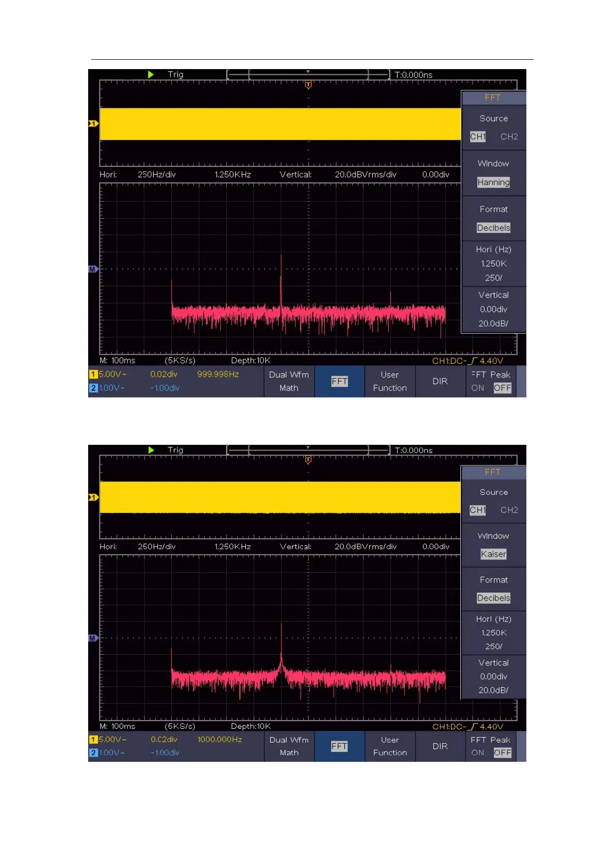The height and width of the screenshot is (868, 614).
Task: Click green run arrow in Hanning screenshot
Action: [151, 74]
